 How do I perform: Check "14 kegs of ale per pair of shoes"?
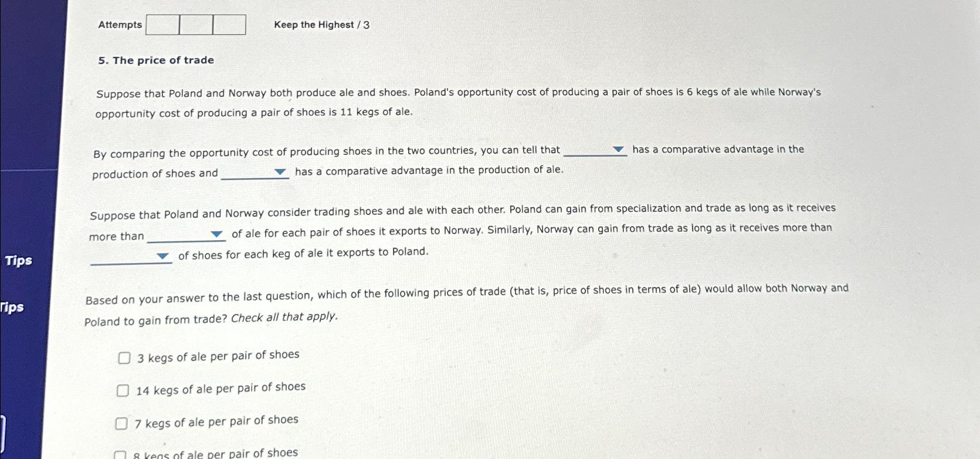(x=123, y=389)
